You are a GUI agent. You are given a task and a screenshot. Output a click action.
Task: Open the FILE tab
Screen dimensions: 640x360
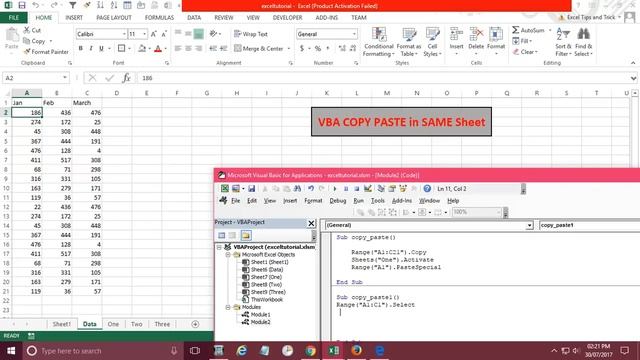tap(13, 18)
